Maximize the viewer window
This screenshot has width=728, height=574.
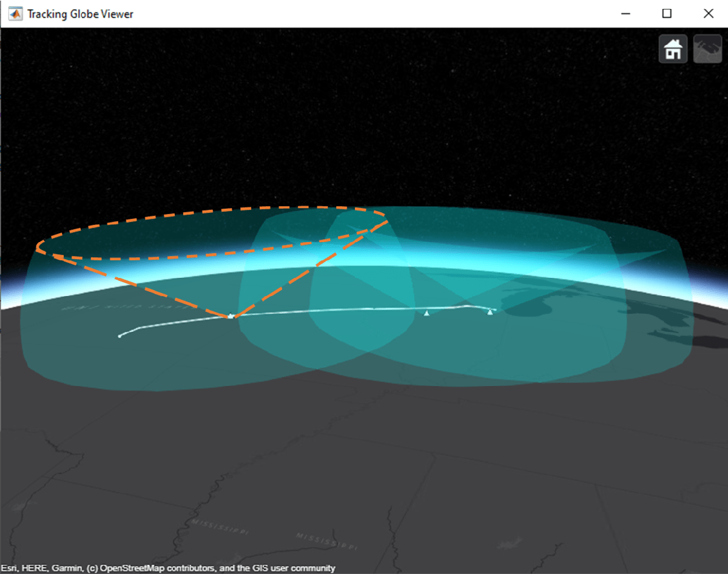(667, 13)
